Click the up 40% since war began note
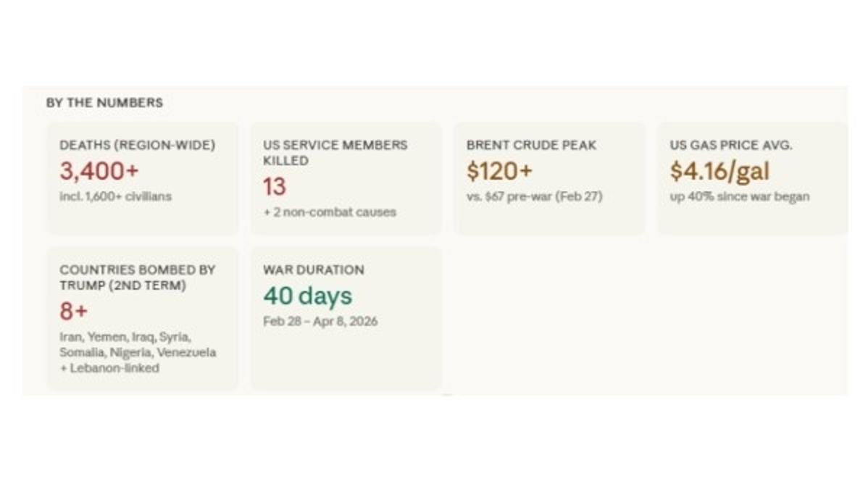Screen dimensions: 868x489 (740, 196)
